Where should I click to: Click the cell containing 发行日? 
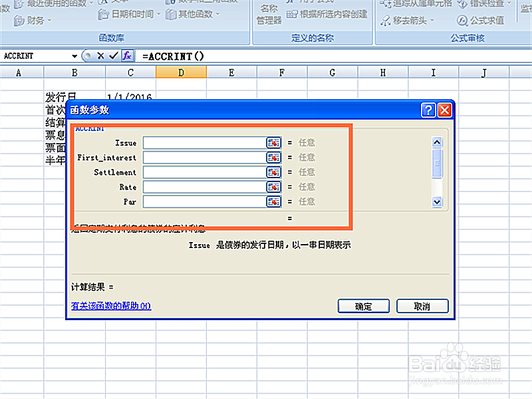pyautogui.click(x=74, y=97)
